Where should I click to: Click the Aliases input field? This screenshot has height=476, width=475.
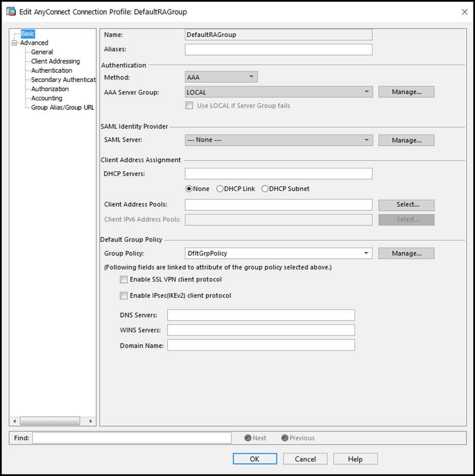pos(278,49)
